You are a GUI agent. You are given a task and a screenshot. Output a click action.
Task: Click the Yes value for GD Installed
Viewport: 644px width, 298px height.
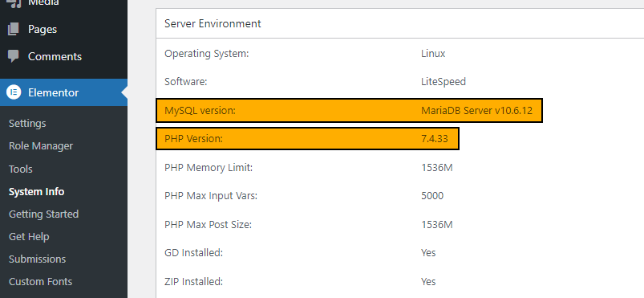(x=428, y=253)
